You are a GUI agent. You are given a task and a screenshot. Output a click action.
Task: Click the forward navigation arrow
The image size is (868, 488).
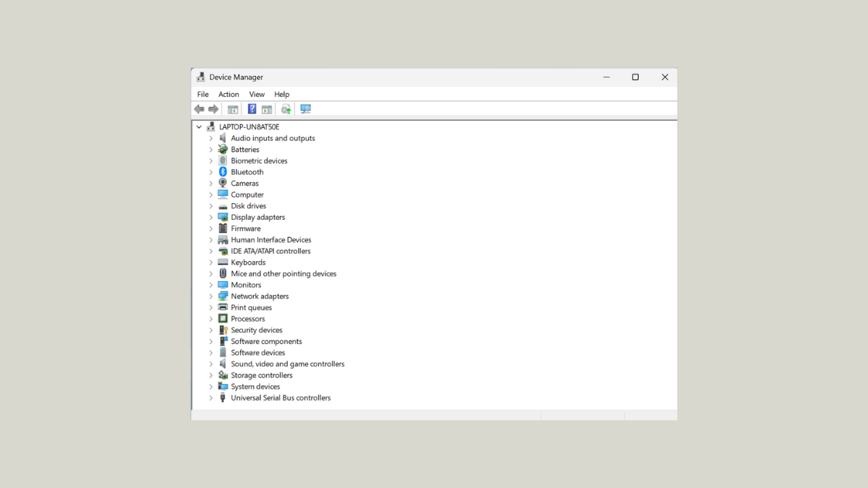(x=213, y=108)
